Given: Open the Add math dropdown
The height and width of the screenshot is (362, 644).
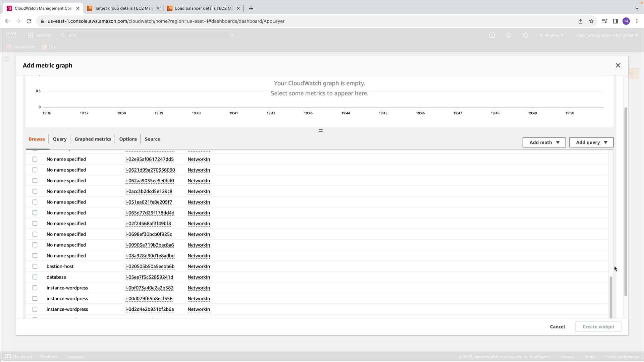Looking at the screenshot, I should pyautogui.click(x=544, y=142).
